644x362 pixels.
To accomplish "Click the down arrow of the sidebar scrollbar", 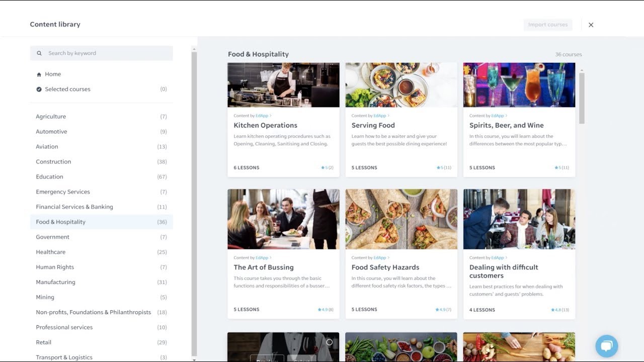I will coord(194,359).
